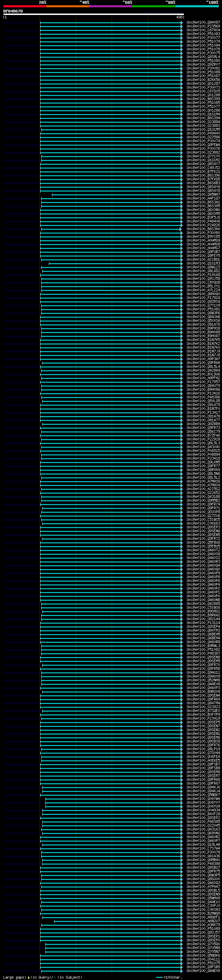Viewport: 222px width, 980px height.
Task: Click the red 20% identity color bar
Action: [25, 6]
